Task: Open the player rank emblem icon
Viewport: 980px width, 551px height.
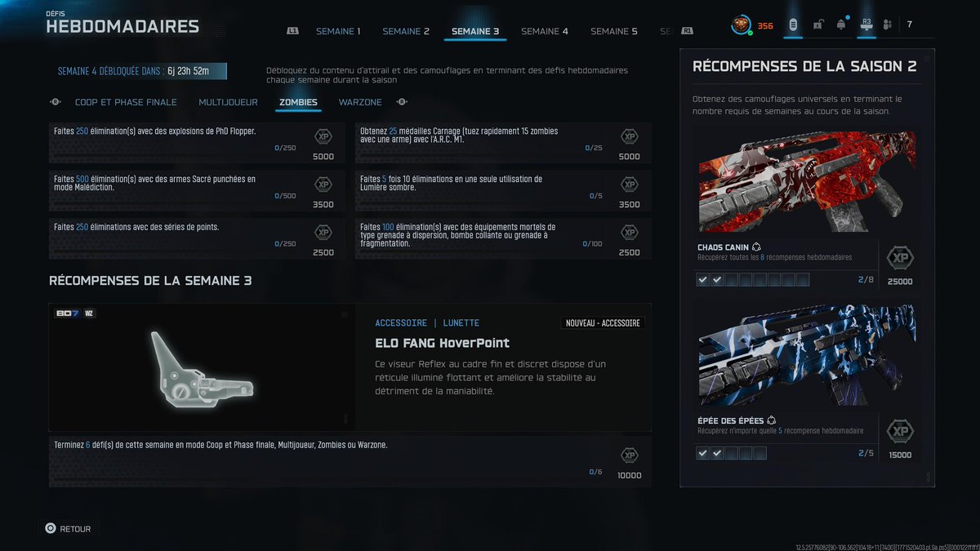Action: (741, 25)
